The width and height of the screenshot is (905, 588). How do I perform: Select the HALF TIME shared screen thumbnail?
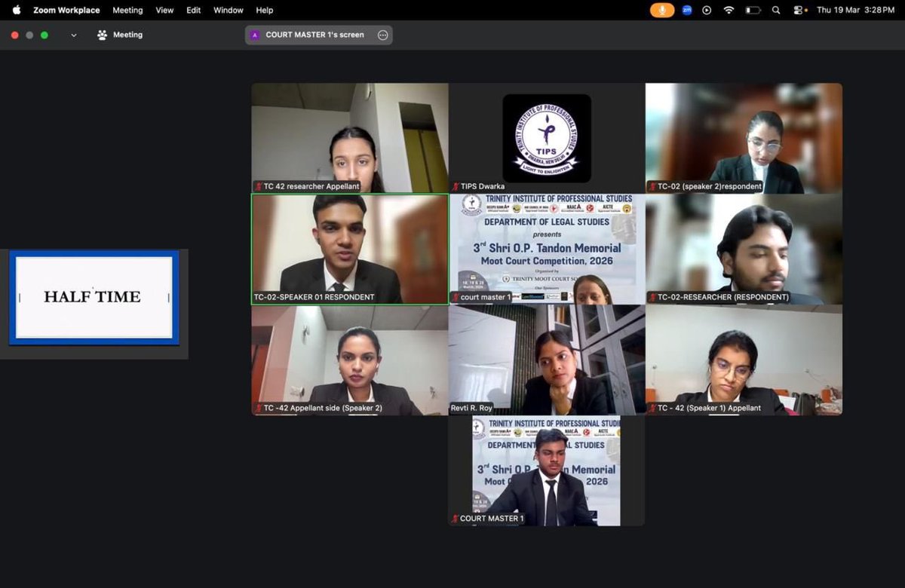(x=94, y=297)
